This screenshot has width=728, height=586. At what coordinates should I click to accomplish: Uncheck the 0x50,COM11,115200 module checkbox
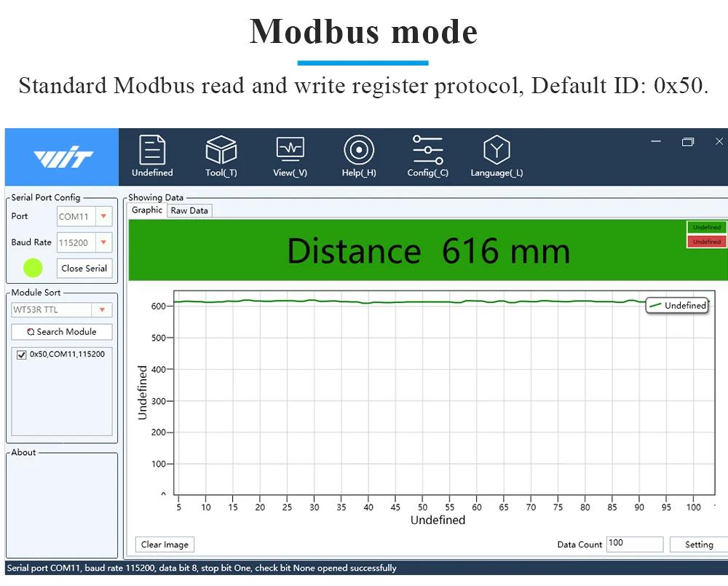[x=21, y=355]
